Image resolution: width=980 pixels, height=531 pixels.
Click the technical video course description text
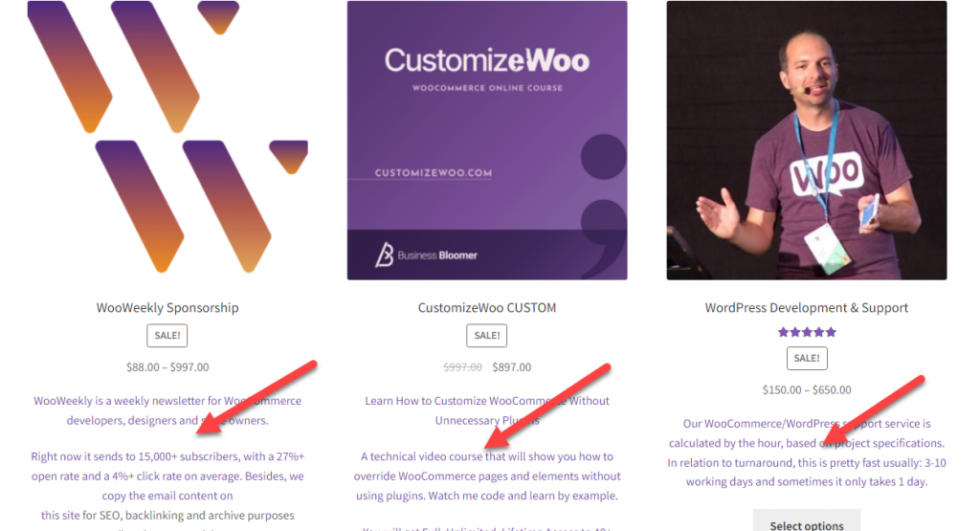point(487,476)
